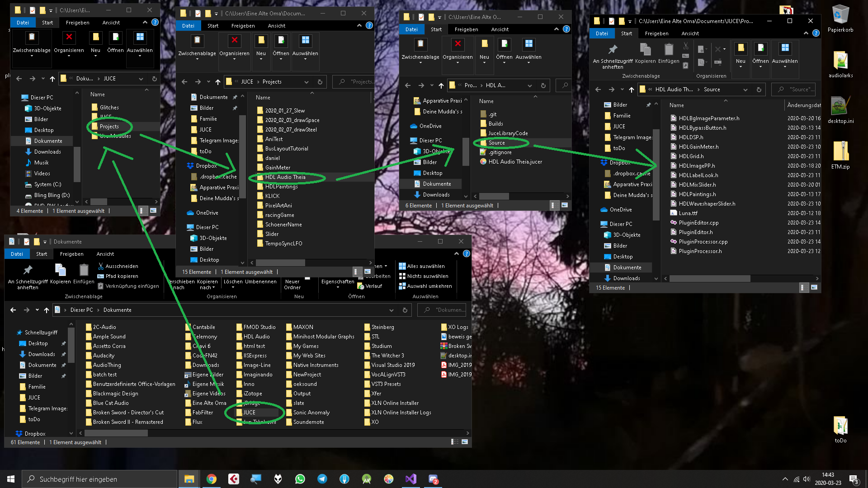
Task: Collapse the ribbon in Dokumente window
Action: pos(457,254)
